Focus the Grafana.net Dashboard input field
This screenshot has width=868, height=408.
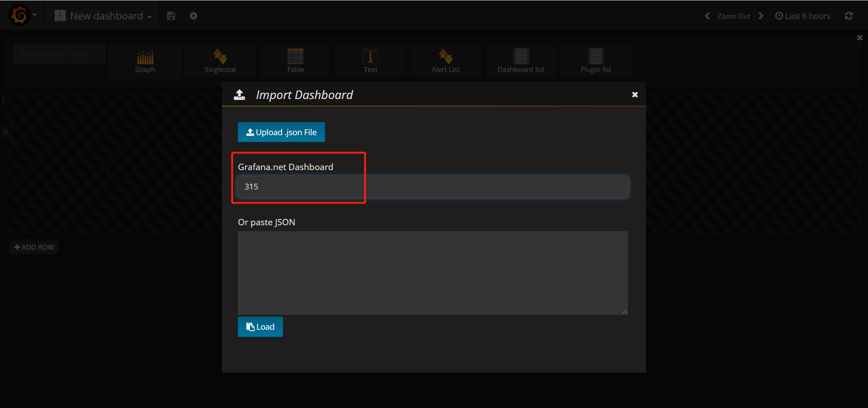[x=433, y=187]
